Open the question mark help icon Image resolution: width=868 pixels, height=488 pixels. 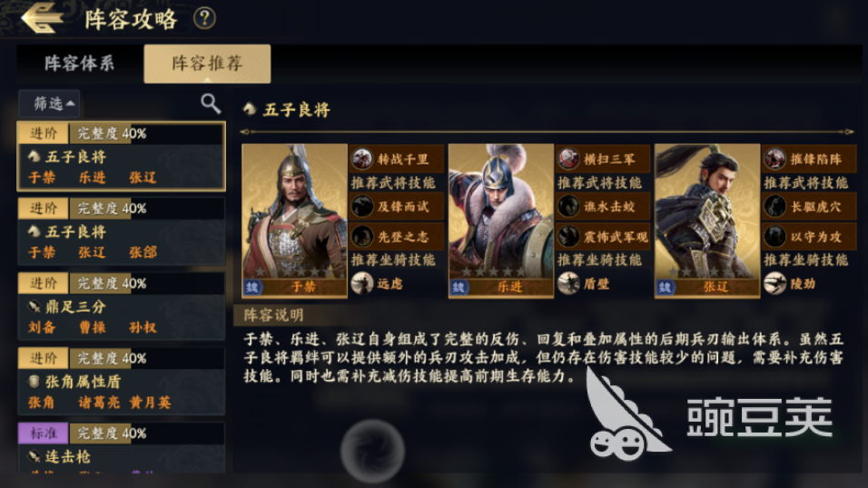click(204, 18)
